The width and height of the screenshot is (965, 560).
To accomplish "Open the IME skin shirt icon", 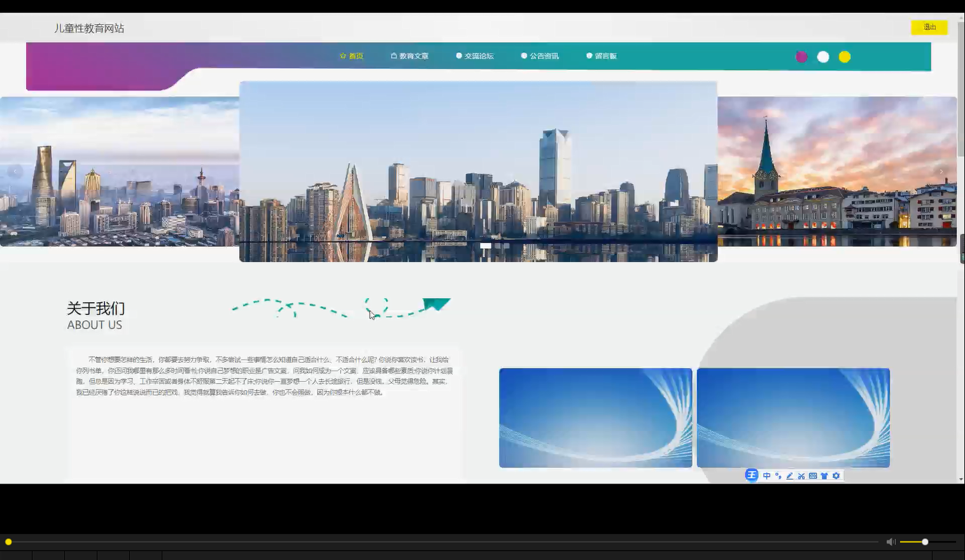I will coord(824,476).
